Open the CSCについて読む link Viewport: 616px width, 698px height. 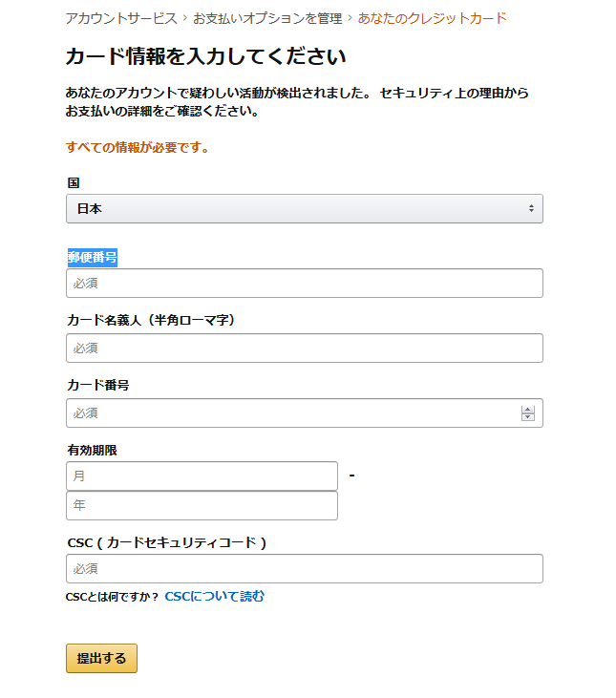(215, 596)
